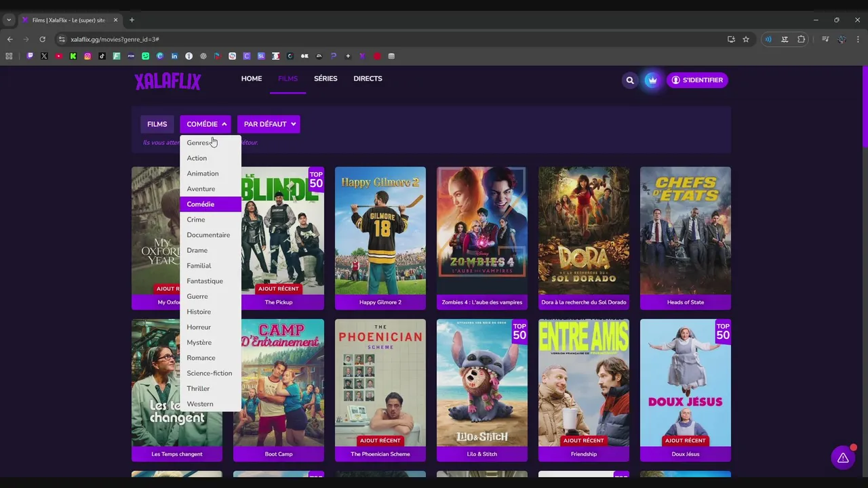
Task: Open the YouTube bookmark icon
Action: pyautogui.click(x=59, y=56)
